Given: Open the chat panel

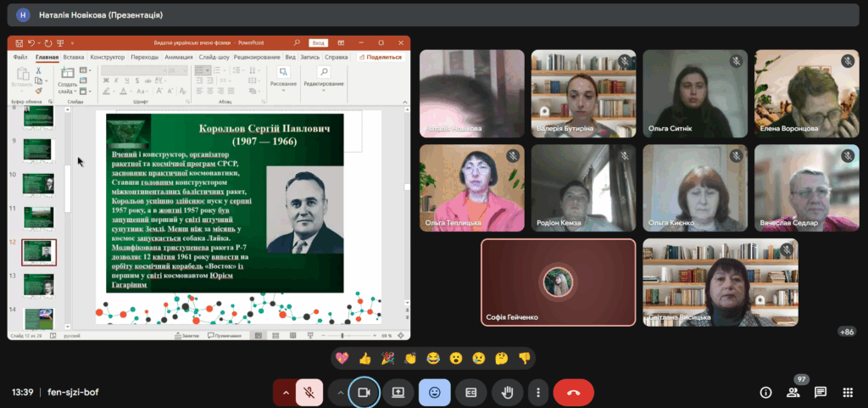Looking at the screenshot, I should point(821,393).
